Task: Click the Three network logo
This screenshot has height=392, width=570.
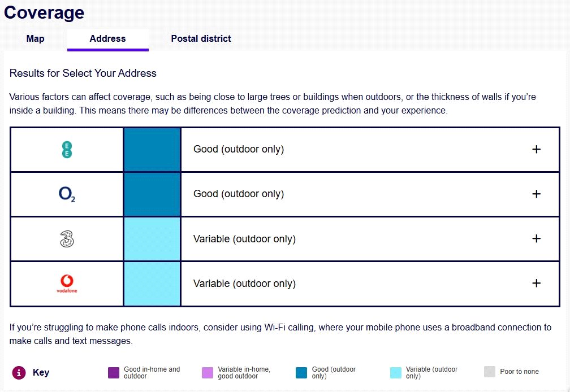Action: point(67,239)
